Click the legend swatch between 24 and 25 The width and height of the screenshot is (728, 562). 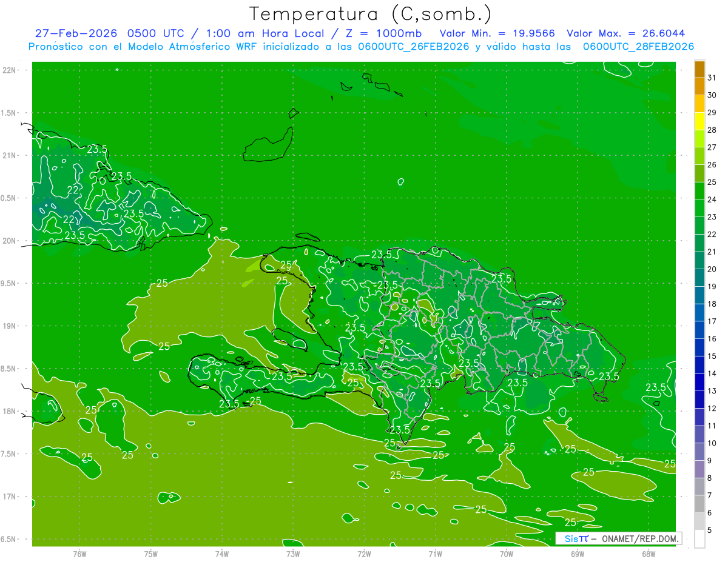click(x=699, y=190)
